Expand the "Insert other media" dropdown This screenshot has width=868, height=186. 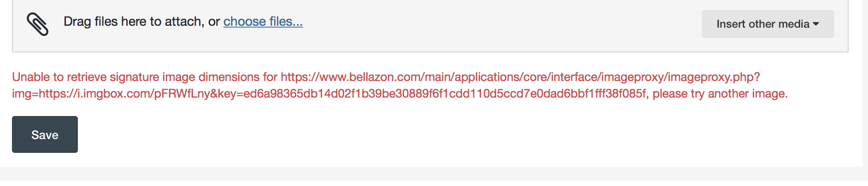(x=768, y=24)
